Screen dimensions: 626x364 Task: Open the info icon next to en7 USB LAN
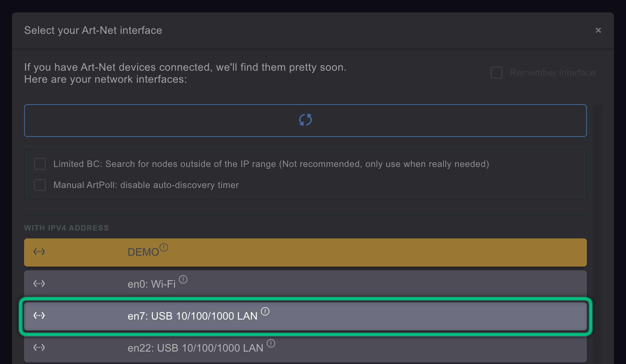[x=265, y=311]
